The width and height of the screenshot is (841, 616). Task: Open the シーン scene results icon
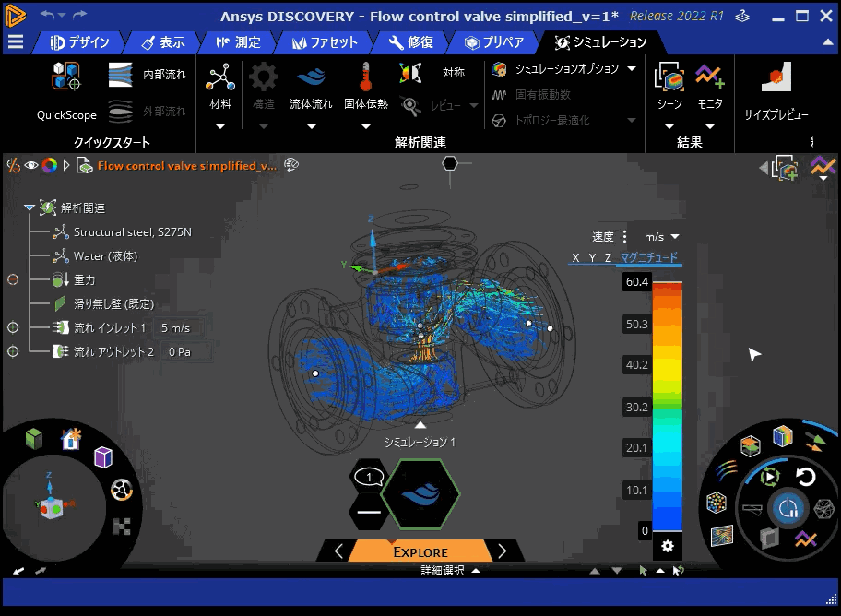coord(669,77)
